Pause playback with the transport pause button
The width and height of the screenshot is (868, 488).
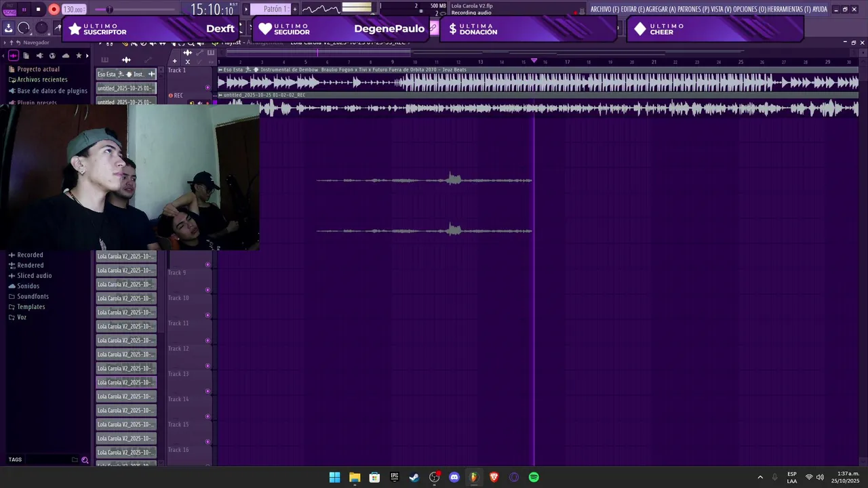(24, 9)
